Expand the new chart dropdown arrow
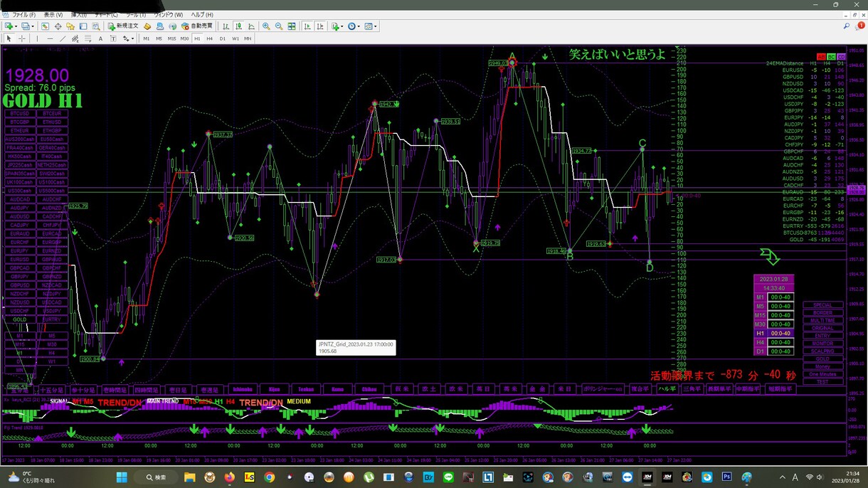The image size is (868, 488). (16, 26)
